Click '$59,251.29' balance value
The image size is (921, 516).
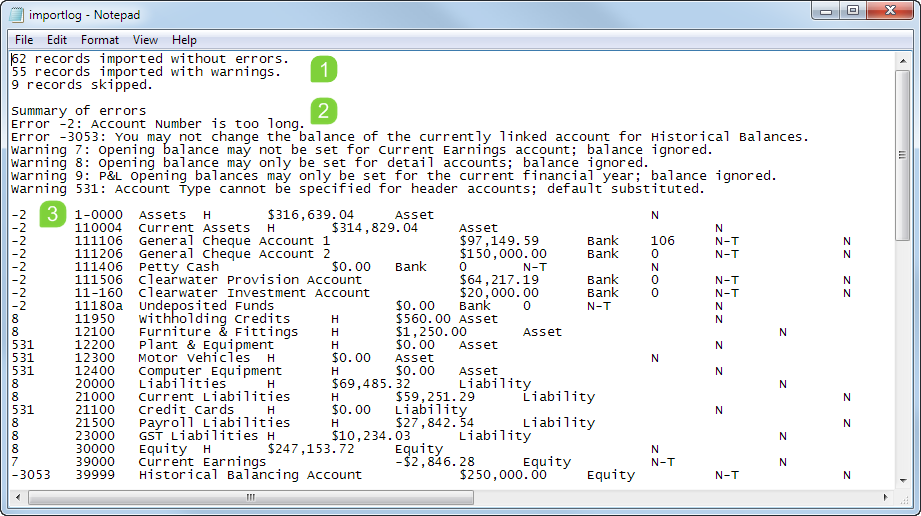(x=435, y=397)
